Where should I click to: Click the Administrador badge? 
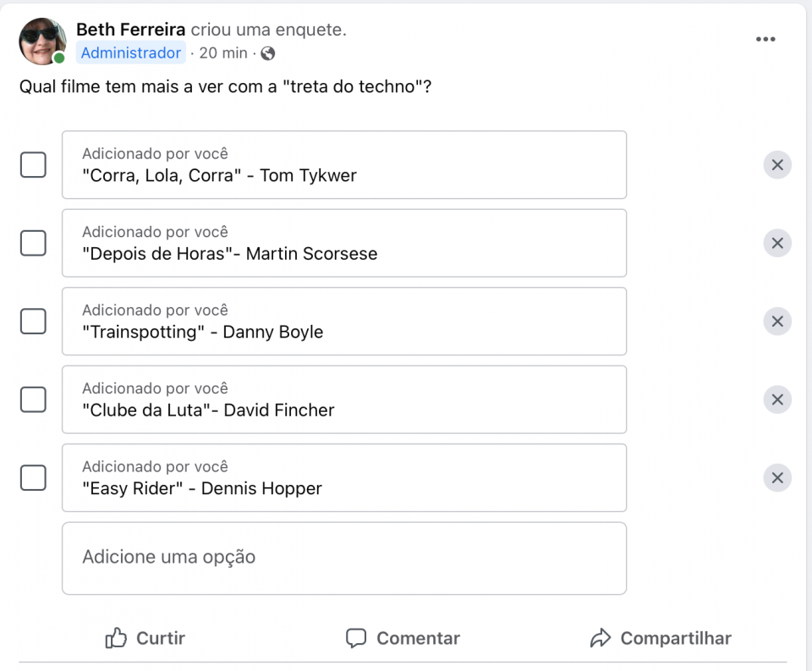point(131,52)
